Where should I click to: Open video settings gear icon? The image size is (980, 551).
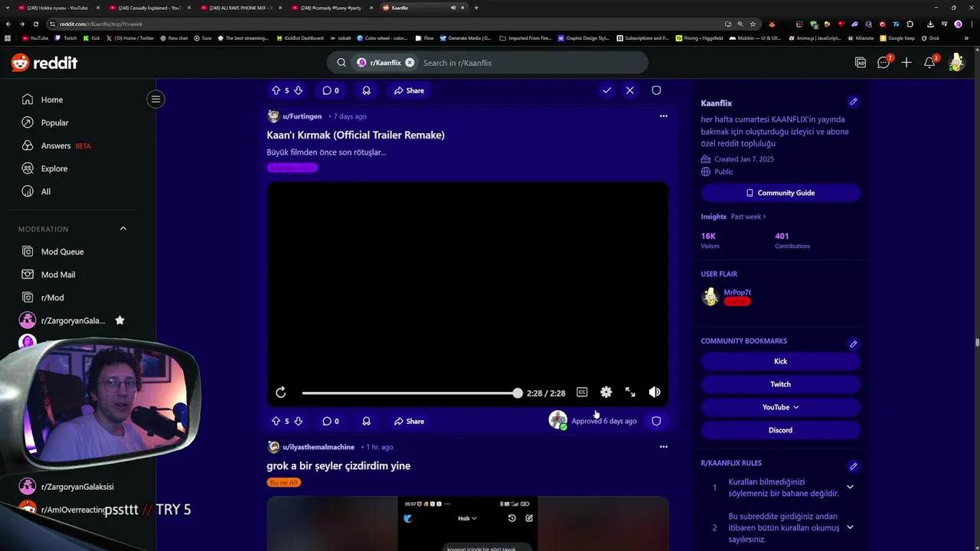pyautogui.click(x=606, y=393)
